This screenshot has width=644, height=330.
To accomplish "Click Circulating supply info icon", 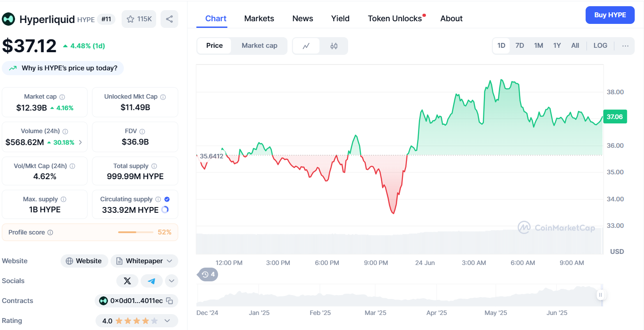I will (158, 200).
